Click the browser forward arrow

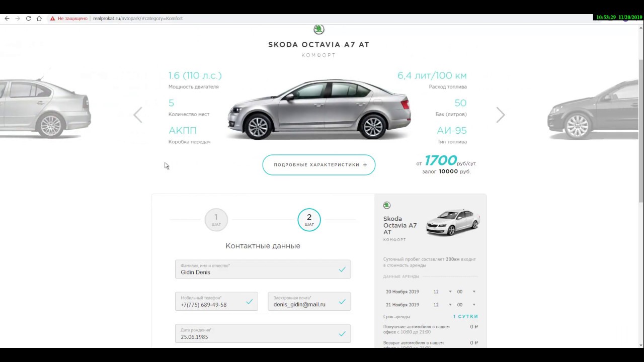(18, 19)
